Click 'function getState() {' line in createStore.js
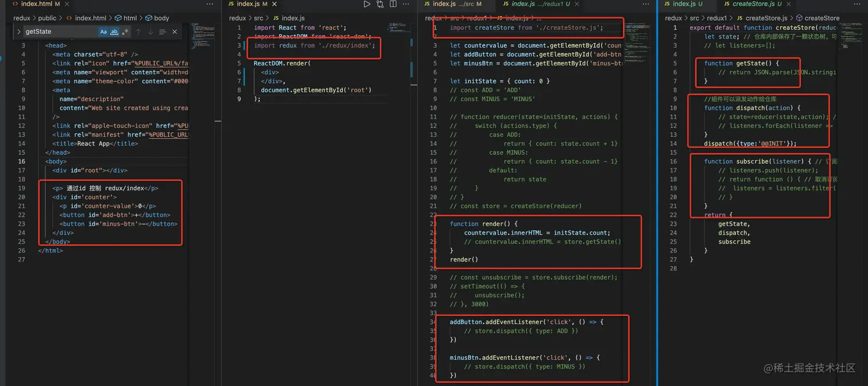The height and width of the screenshot is (386, 868). point(742,63)
